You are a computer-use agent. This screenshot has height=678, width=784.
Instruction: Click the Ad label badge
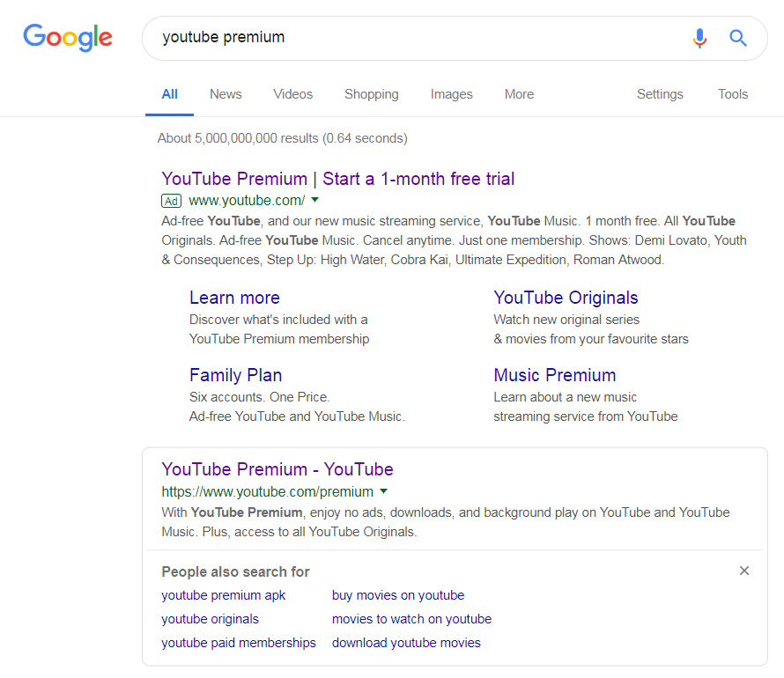tap(171, 201)
